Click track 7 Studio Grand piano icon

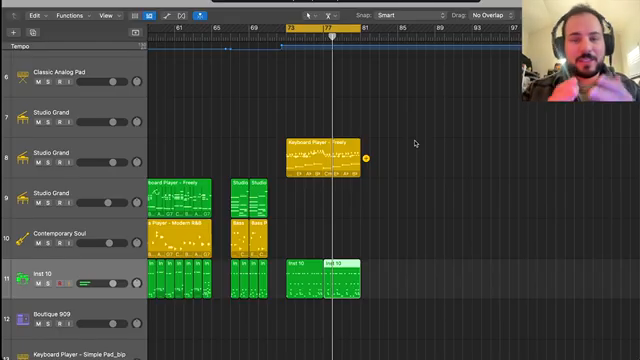[x=23, y=117]
